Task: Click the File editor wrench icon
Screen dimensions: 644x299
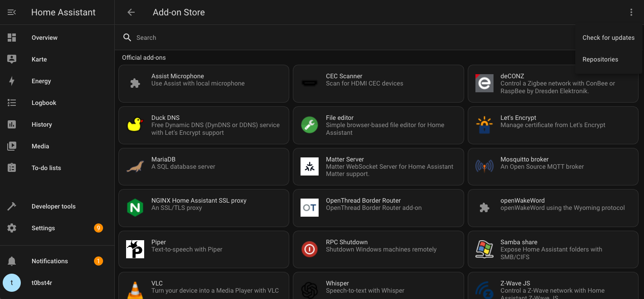Action: tap(310, 125)
